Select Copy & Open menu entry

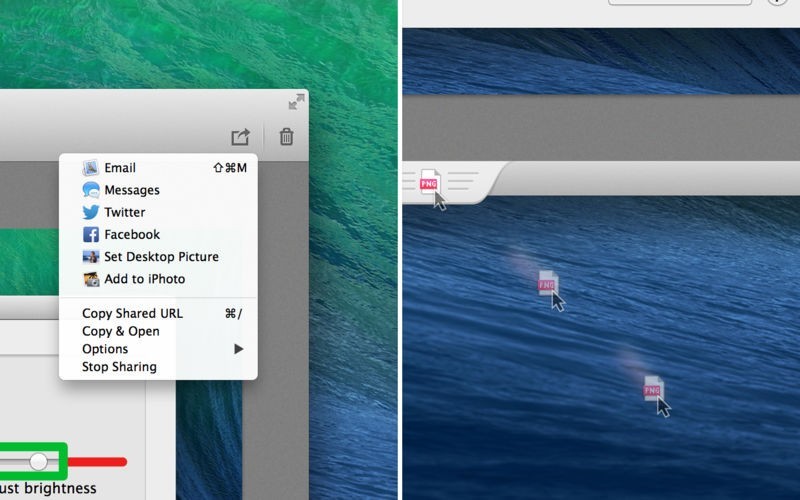coord(121,331)
